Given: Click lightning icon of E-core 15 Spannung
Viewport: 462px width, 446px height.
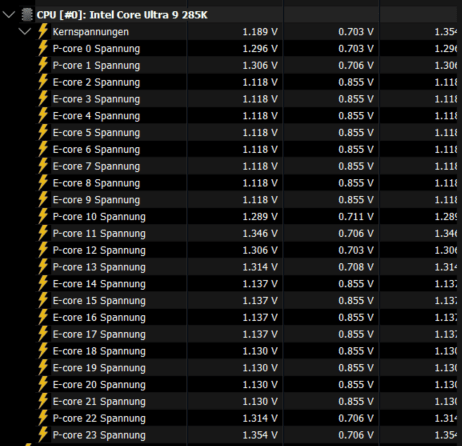Looking at the screenshot, I should coord(43,300).
